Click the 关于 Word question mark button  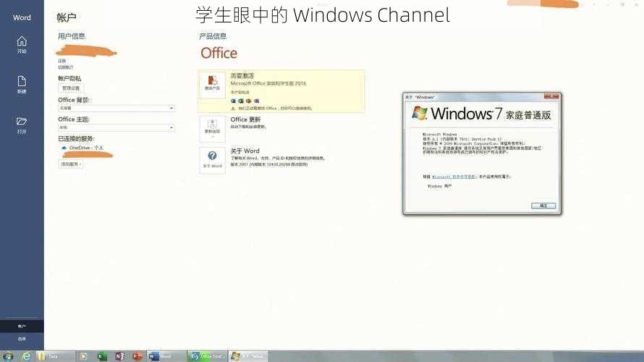click(x=212, y=160)
